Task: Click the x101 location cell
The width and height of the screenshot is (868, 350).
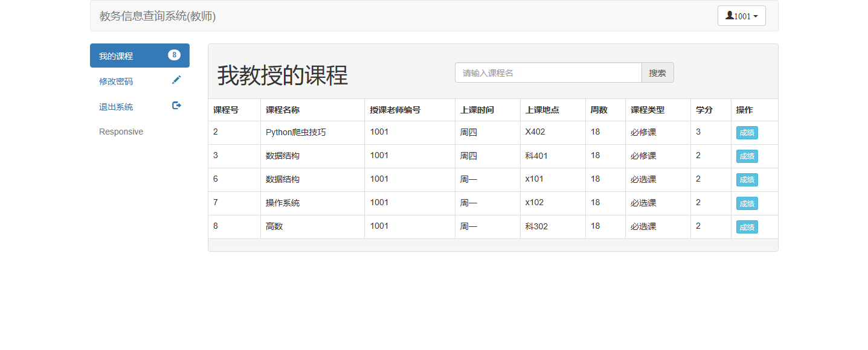Action: pos(553,180)
